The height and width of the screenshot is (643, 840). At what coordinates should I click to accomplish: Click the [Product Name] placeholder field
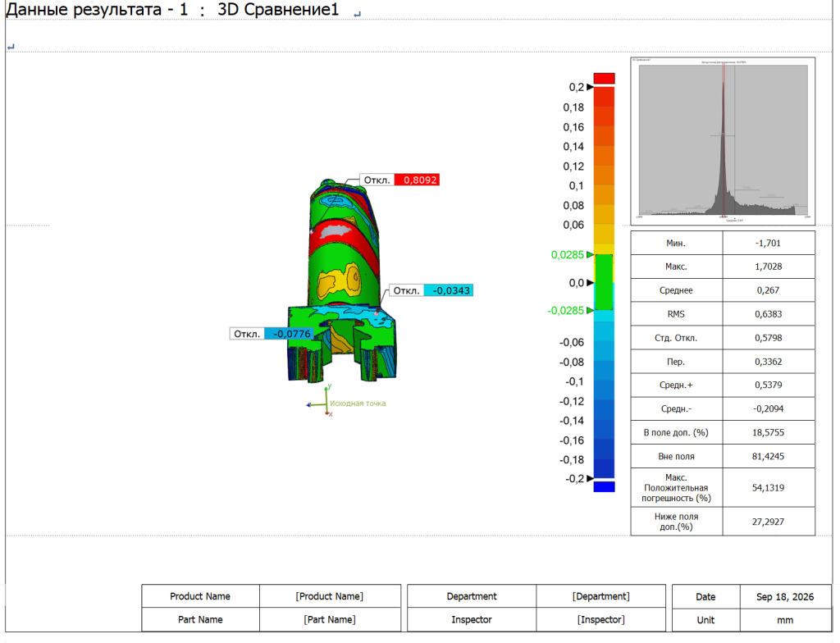330,596
